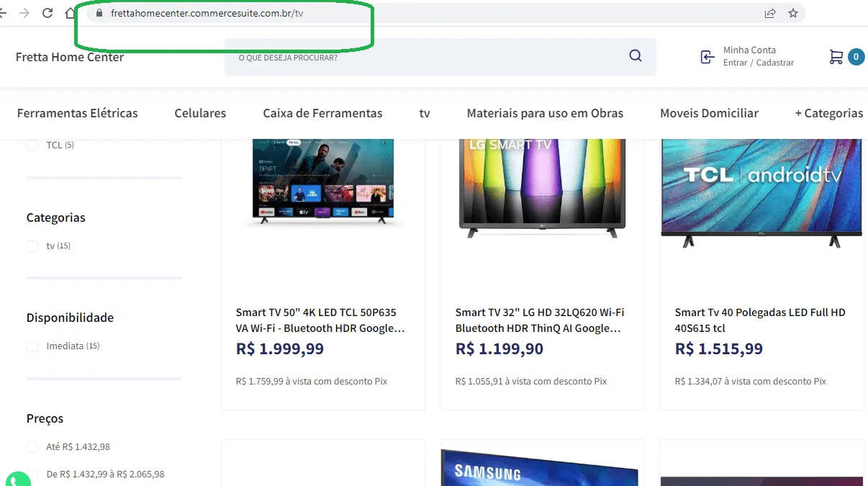Click Fretta Home Center logo text

(70, 57)
